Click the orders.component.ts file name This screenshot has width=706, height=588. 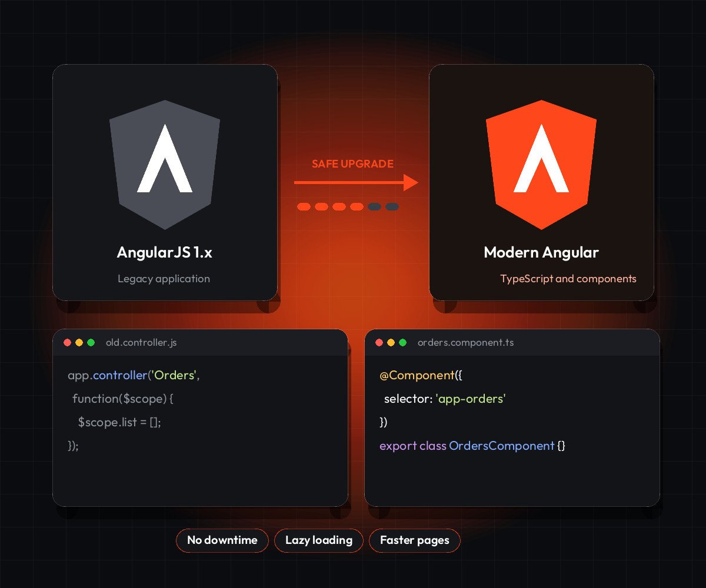tap(465, 342)
